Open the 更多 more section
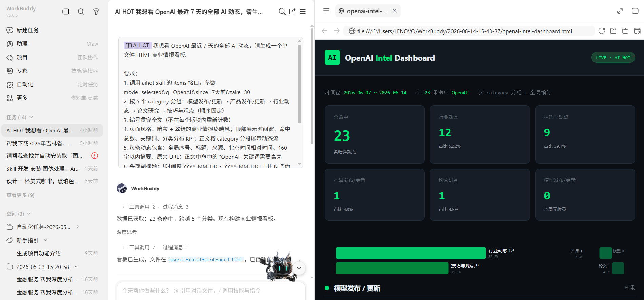 [52, 98]
